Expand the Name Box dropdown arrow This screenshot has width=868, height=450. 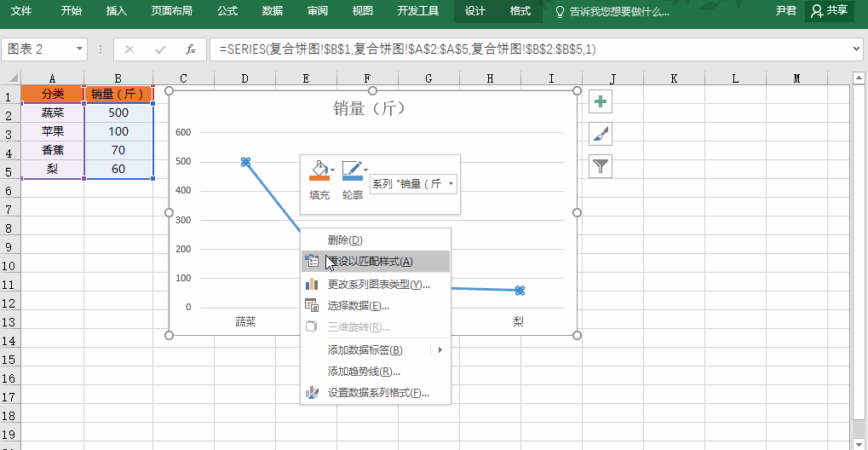[x=80, y=49]
